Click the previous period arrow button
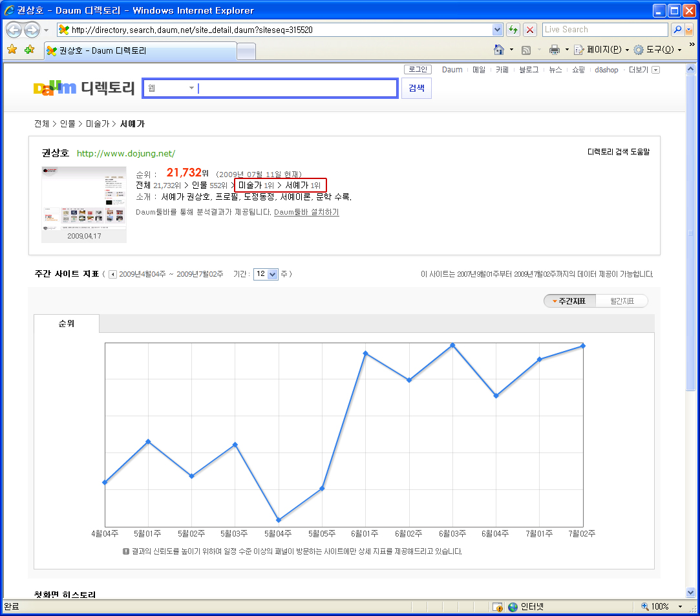The width and height of the screenshot is (700, 616). coord(112,274)
